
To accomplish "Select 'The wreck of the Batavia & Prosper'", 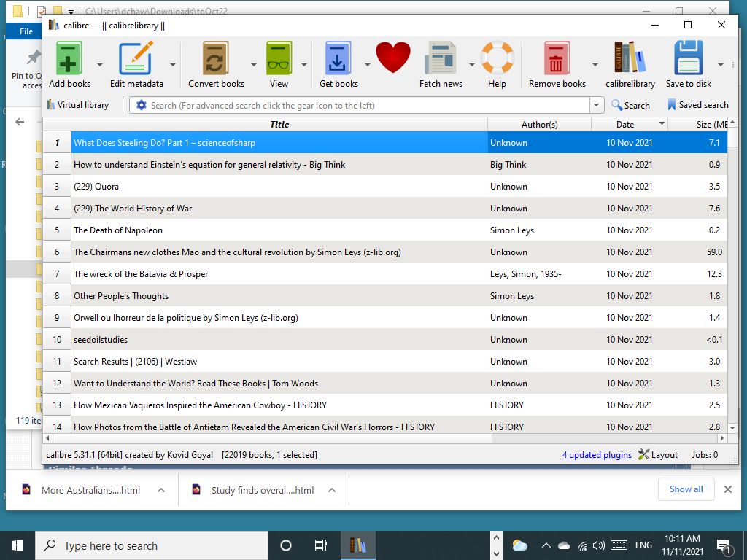I will (x=399, y=274).
